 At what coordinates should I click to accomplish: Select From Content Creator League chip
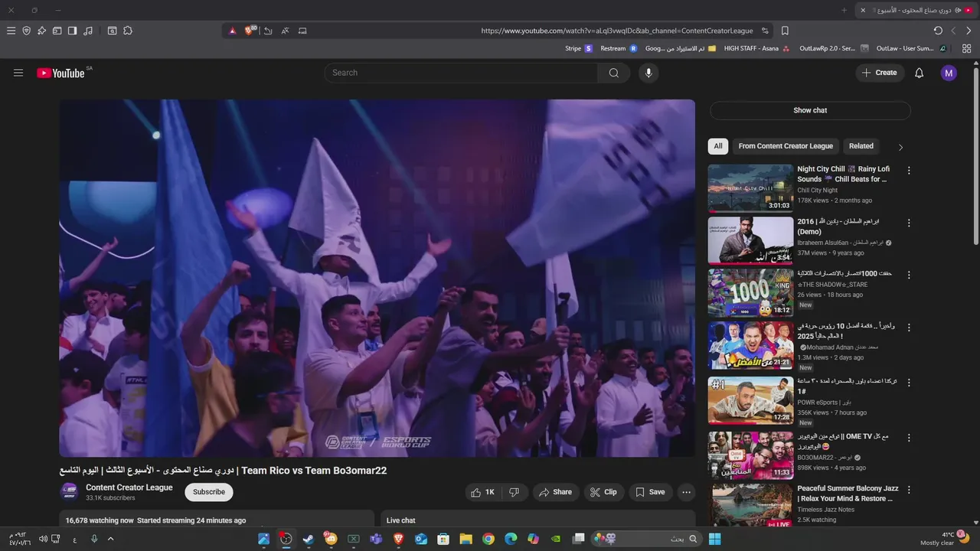click(786, 146)
